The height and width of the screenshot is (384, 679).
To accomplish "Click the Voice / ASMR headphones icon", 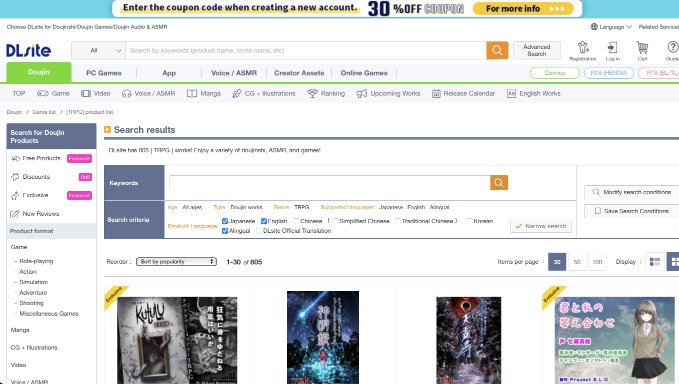I will point(126,94).
